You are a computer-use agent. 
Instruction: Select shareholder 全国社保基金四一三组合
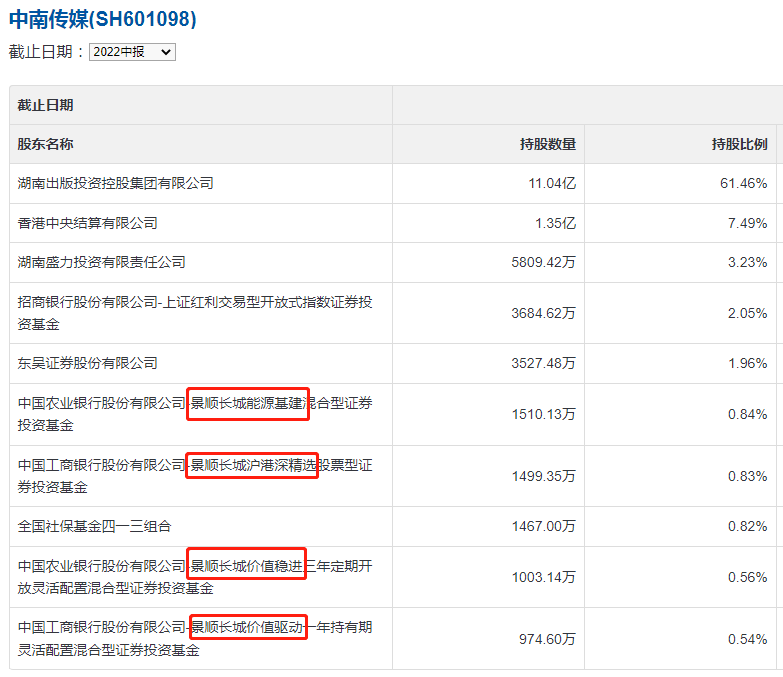click(94, 526)
